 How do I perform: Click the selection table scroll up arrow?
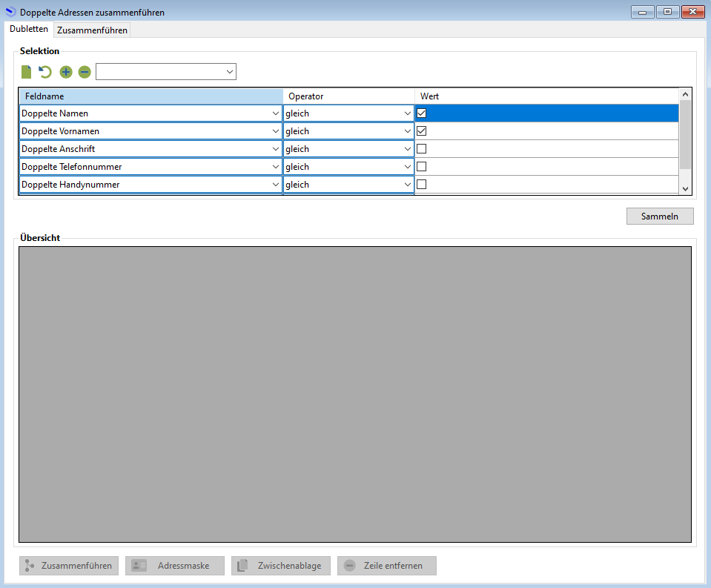coord(685,94)
